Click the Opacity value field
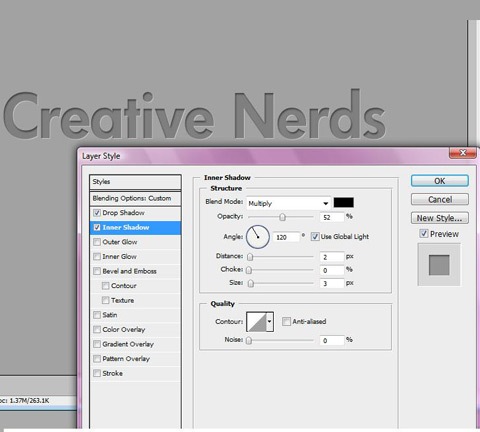 (332, 217)
